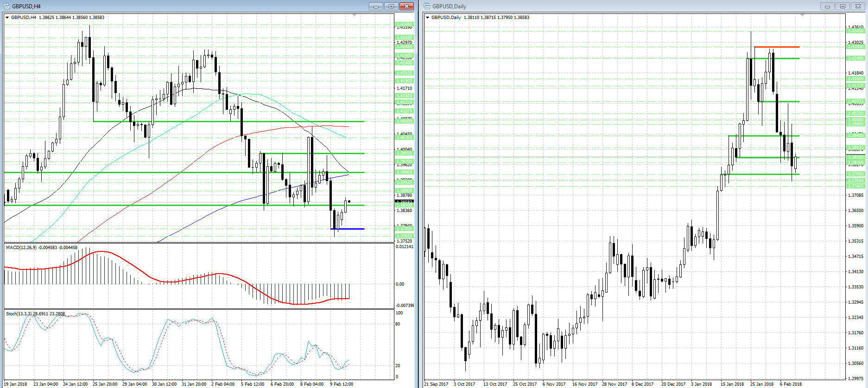The width and height of the screenshot is (868, 388).
Task: Minimize the GBPUSD,H4 chart window
Action: pyautogui.click(x=376, y=6)
